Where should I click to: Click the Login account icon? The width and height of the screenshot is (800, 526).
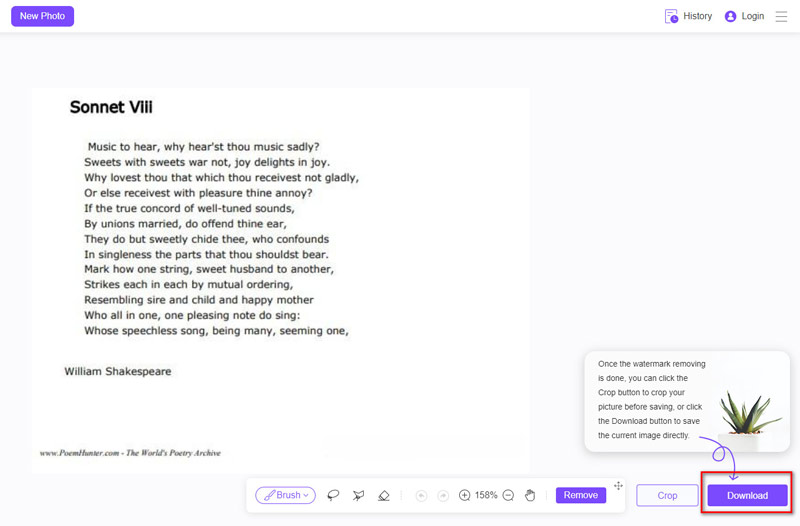click(730, 16)
